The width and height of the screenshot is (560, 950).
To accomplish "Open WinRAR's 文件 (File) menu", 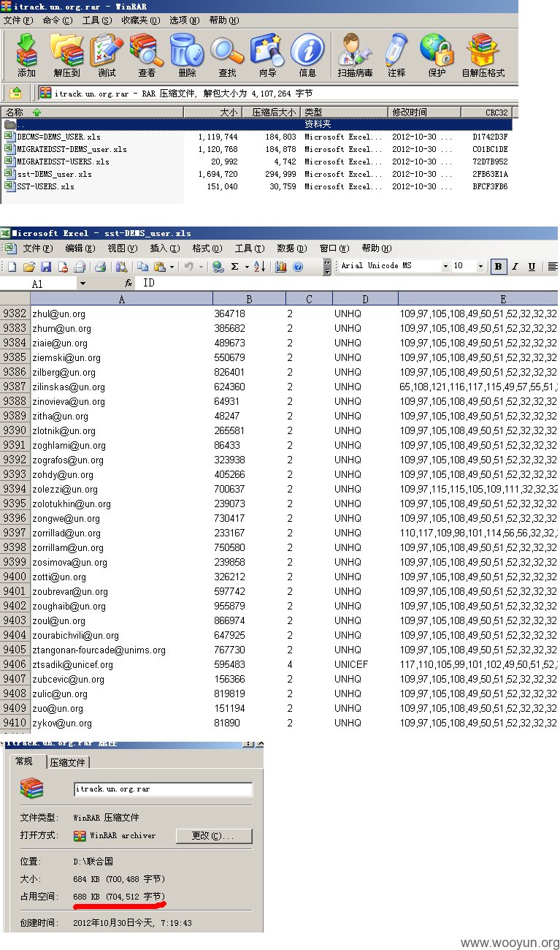I will click(x=18, y=20).
